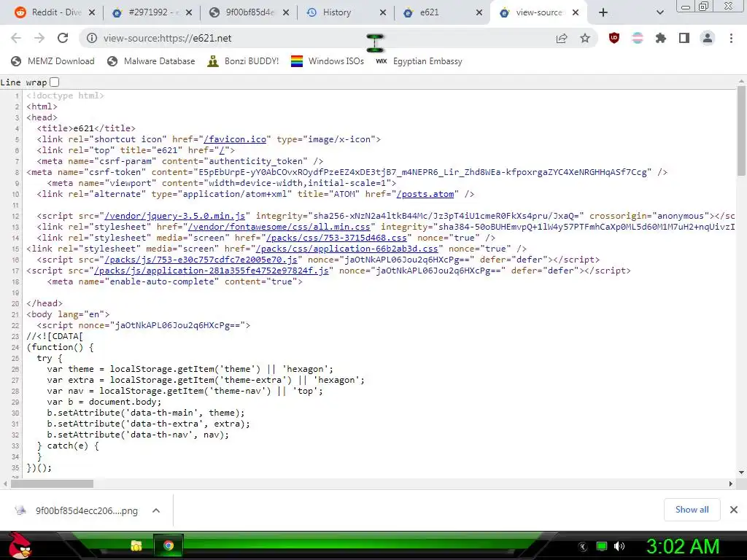Follow the /posts.atom source link

[x=425, y=194]
